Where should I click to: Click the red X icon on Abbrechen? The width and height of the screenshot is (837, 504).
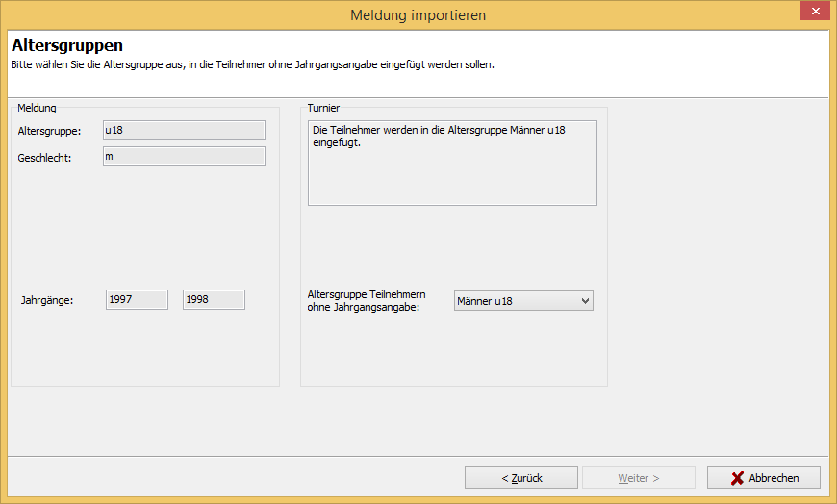tap(737, 478)
